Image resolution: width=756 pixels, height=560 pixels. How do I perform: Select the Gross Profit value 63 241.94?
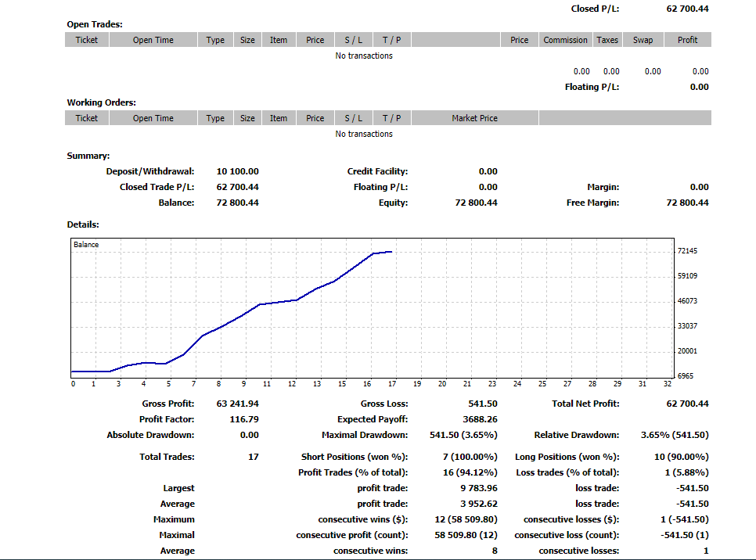[x=237, y=404]
